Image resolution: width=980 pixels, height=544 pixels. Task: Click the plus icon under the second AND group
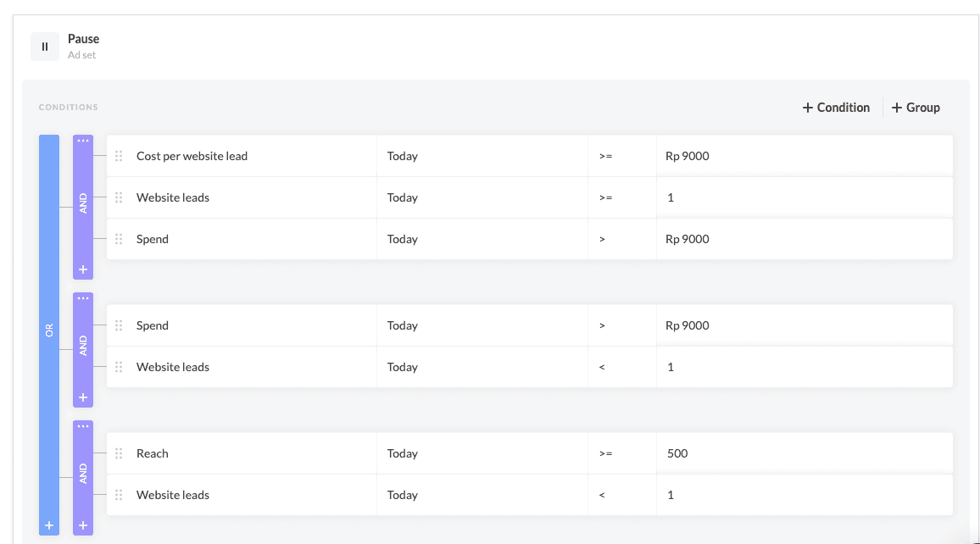click(82, 397)
